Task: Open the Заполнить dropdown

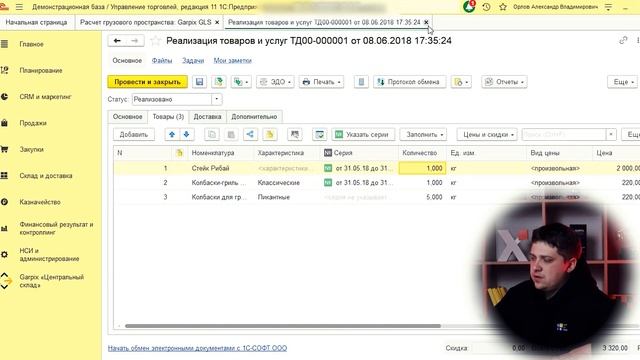Action: (x=423, y=134)
